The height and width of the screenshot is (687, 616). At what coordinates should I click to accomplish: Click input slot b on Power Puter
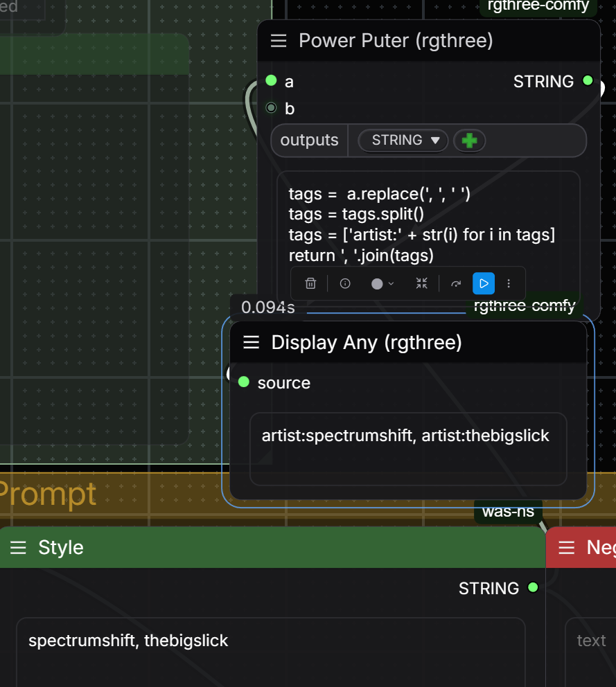[x=272, y=108]
